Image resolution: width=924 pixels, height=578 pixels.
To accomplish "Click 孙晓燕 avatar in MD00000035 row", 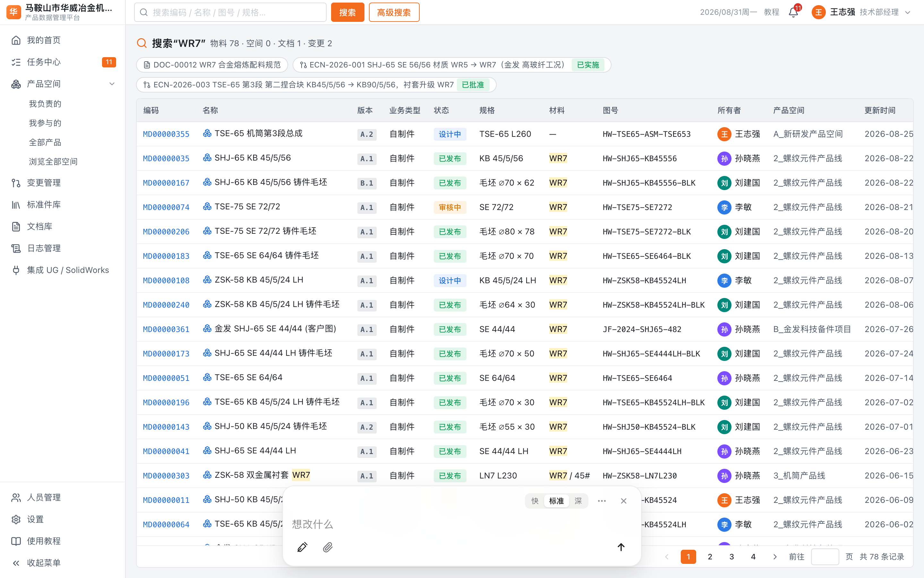I will tap(724, 158).
